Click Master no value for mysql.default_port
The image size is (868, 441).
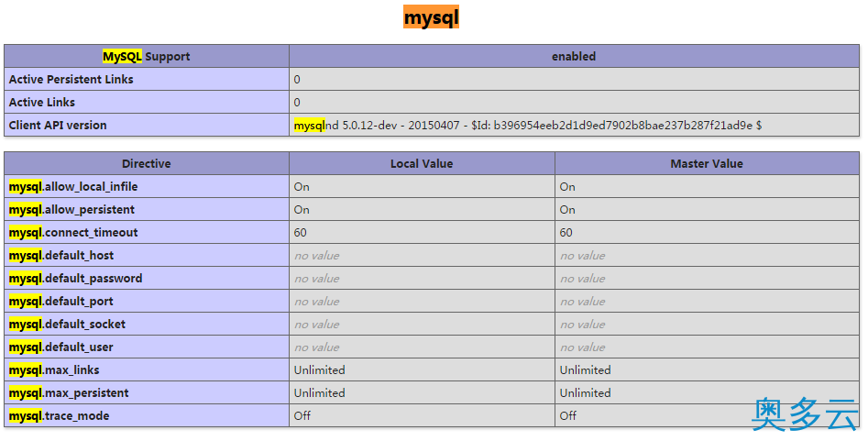(582, 302)
